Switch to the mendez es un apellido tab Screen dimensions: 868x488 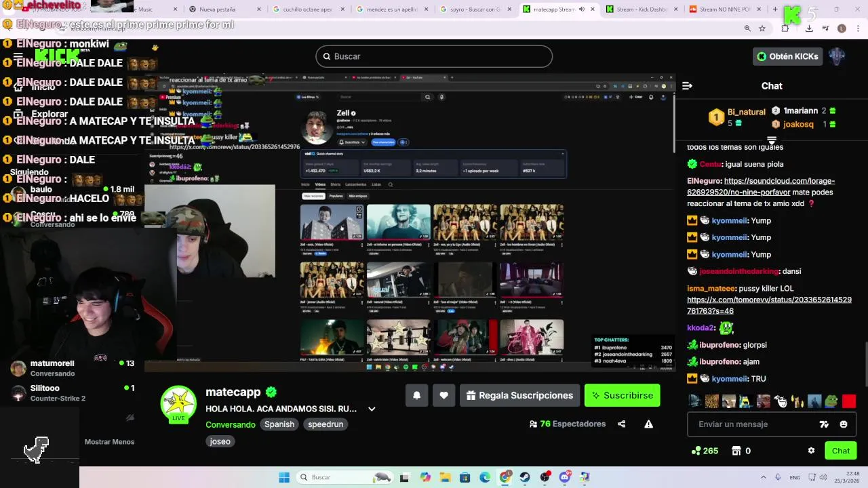pyautogui.click(x=392, y=9)
